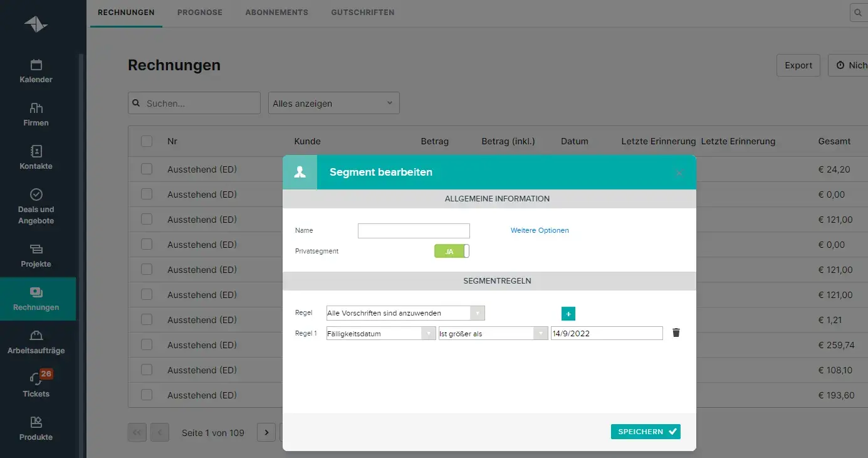
Task: Select the checkbox for the € 259,74 row
Action: click(x=147, y=344)
